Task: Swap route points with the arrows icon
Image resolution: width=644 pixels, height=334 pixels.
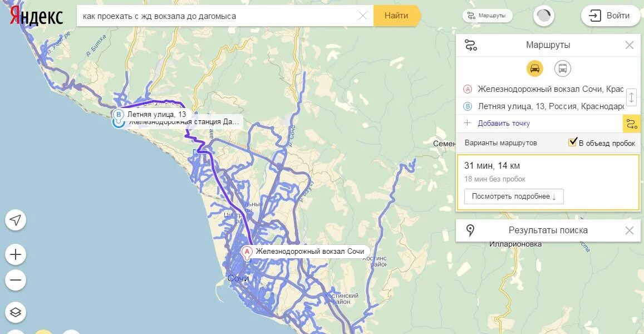Action: tap(631, 98)
